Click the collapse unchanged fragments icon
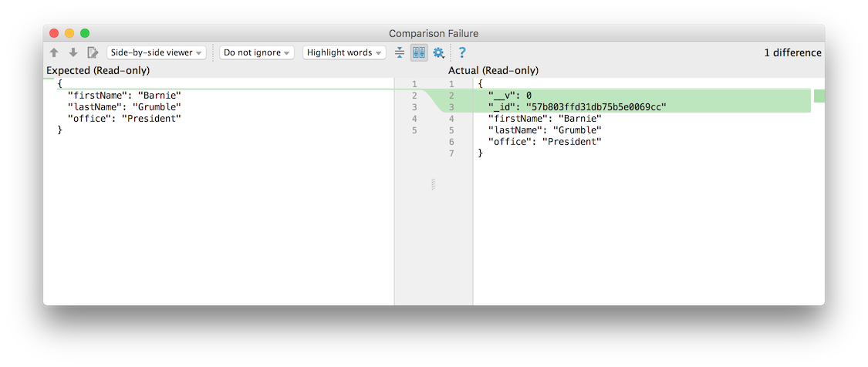 coord(399,53)
